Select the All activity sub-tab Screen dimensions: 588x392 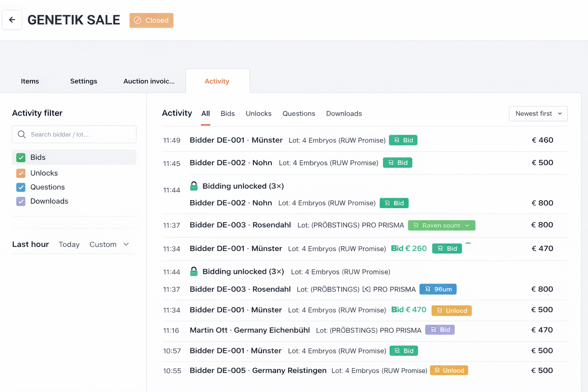click(x=206, y=114)
